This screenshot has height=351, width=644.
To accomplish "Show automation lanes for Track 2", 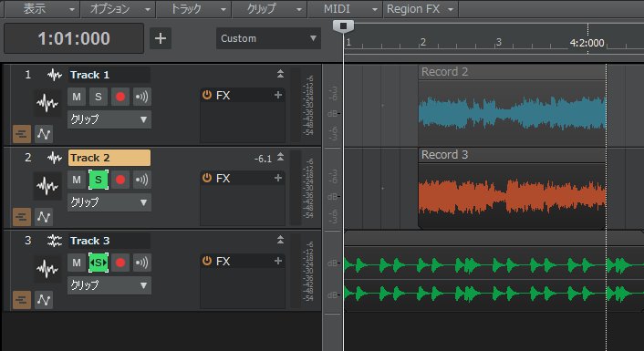I will click(44, 217).
